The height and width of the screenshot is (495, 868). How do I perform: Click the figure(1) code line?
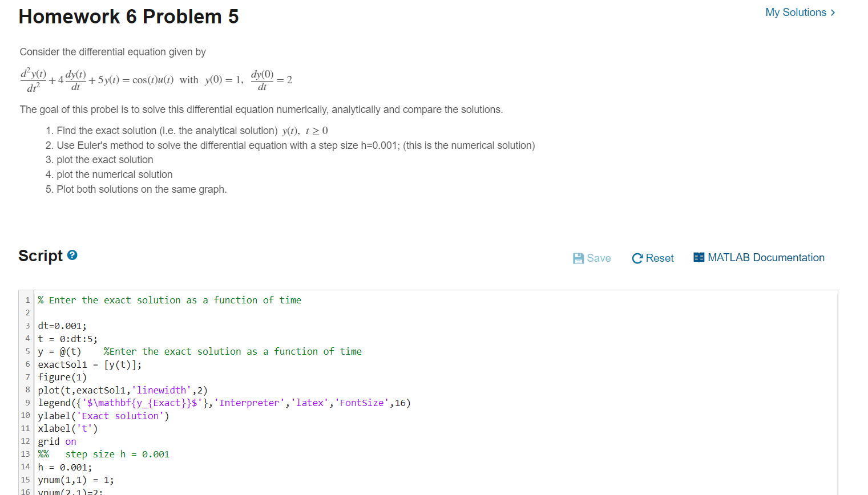(x=62, y=377)
